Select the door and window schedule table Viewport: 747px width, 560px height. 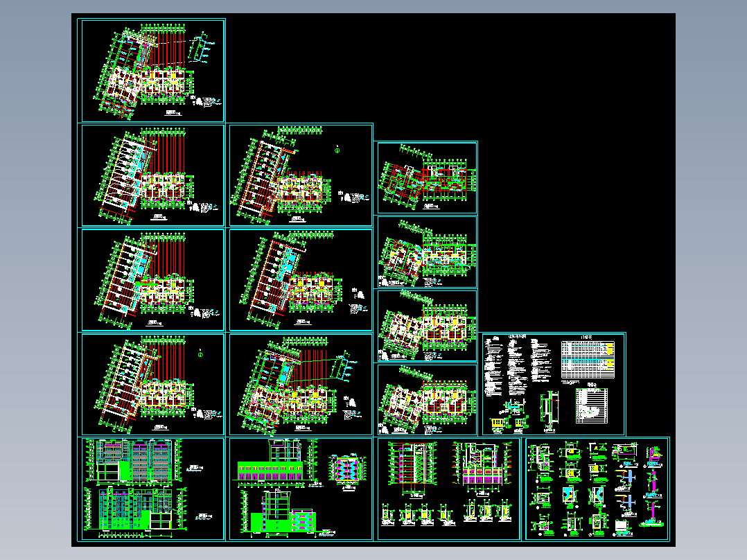[588, 360]
